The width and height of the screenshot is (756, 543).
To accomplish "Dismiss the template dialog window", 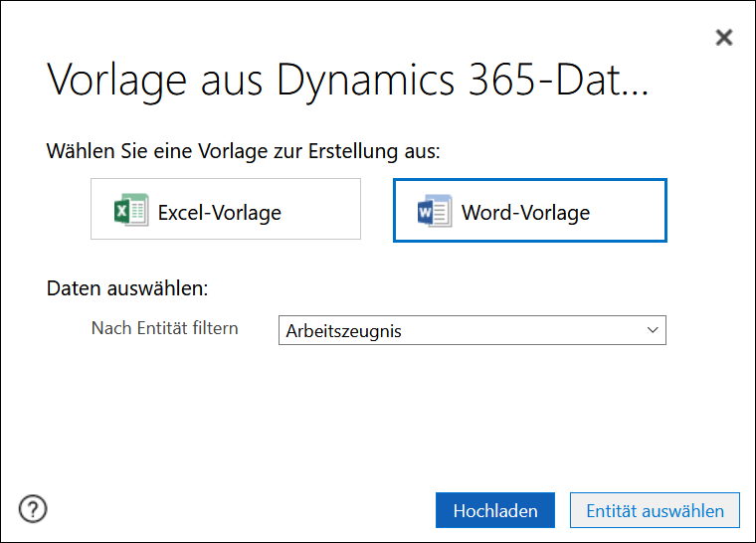I will [724, 37].
